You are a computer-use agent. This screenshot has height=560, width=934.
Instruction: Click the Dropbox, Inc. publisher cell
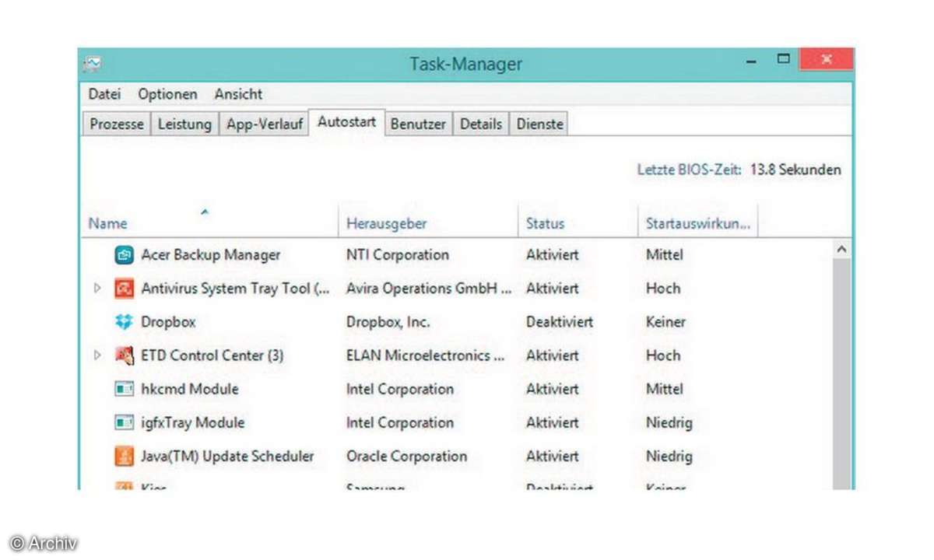(388, 321)
